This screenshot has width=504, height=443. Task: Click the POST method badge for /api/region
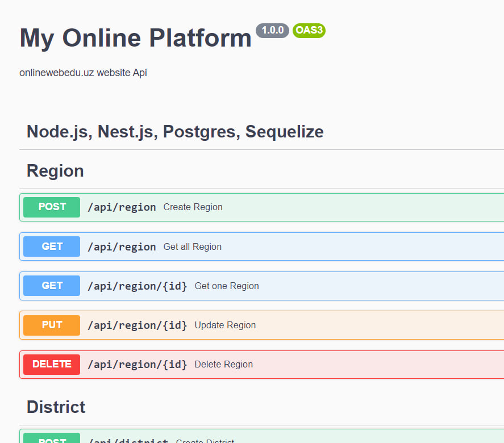point(52,207)
